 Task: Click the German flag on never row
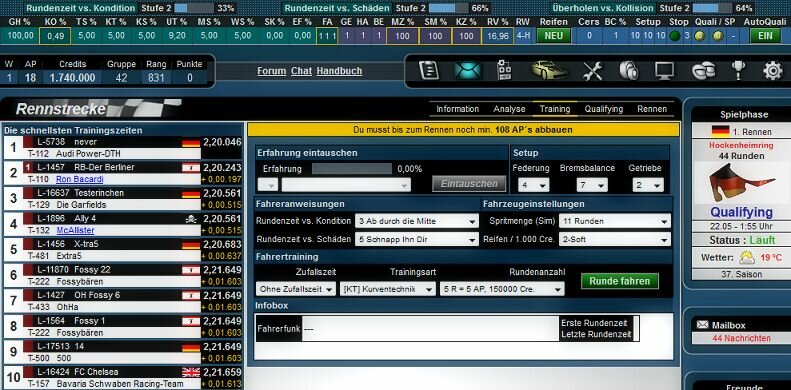[191, 142]
